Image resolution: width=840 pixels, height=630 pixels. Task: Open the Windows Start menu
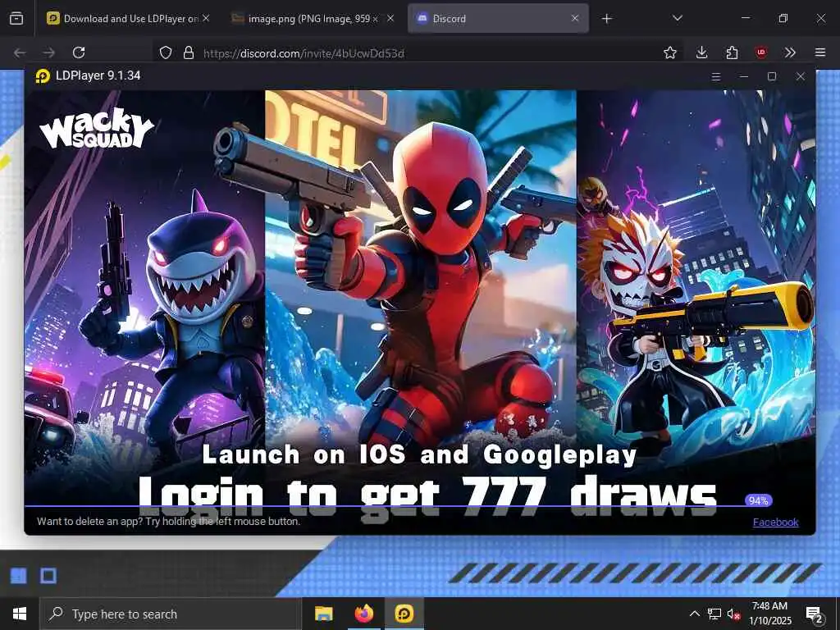tap(20, 614)
